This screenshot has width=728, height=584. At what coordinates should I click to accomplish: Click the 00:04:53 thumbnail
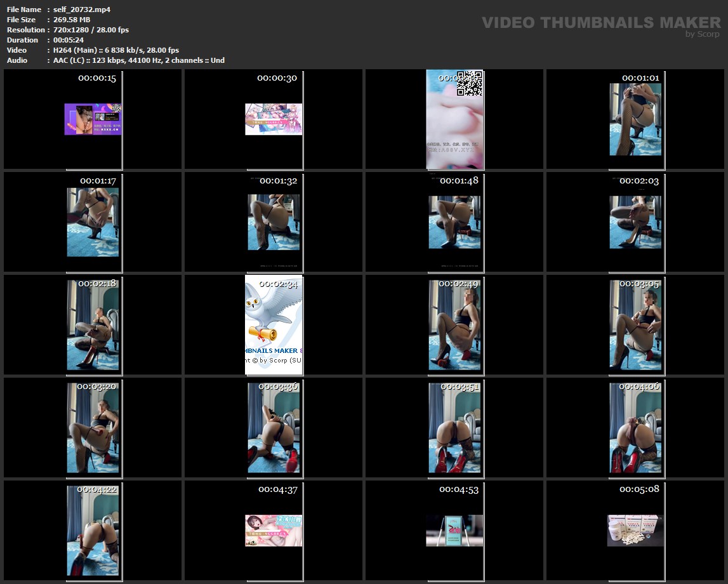[454, 531]
